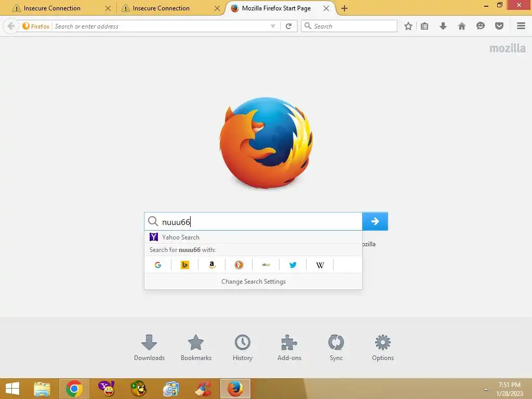
Task: Open Google Chrome from taskbar
Action: pyautogui.click(x=74, y=389)
